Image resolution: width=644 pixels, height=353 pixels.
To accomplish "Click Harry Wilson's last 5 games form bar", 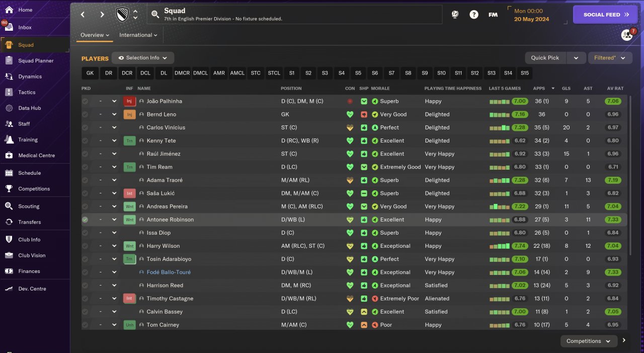I will pyautogui.click(x=500, y=246).
